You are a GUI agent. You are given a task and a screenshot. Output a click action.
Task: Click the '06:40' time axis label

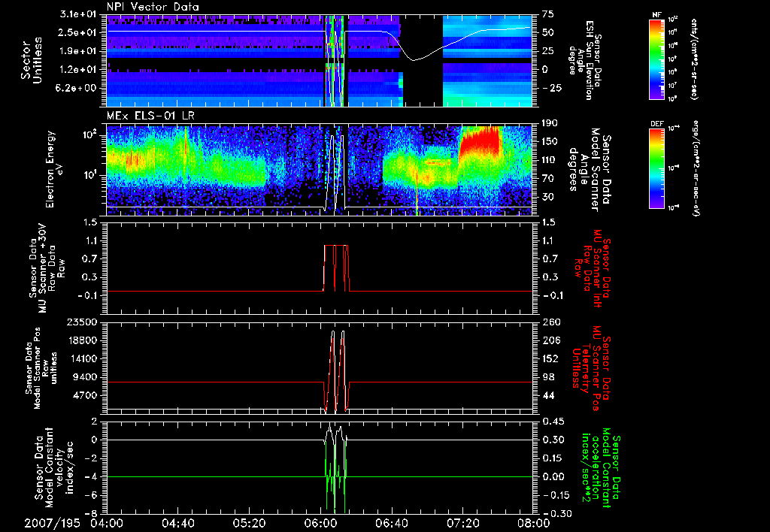391,524
